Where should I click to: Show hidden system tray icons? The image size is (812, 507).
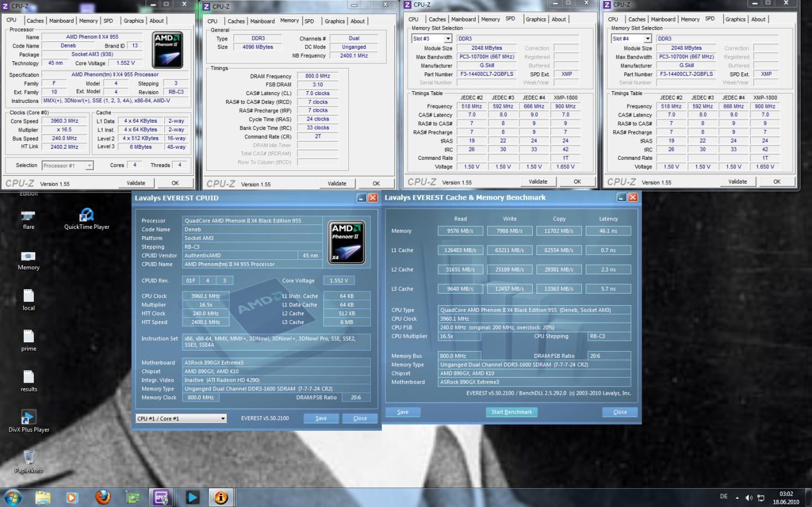click(737, 498)
